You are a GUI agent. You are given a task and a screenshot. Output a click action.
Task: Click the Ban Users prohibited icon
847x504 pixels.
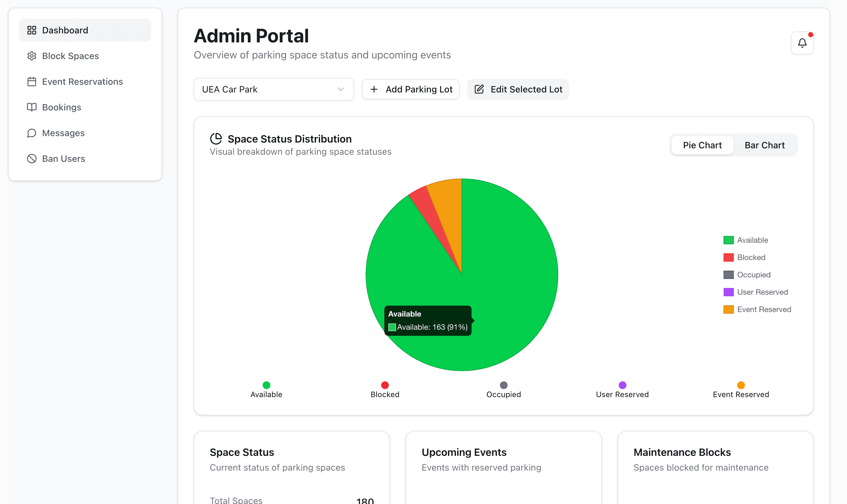click(x=31, y=159)
